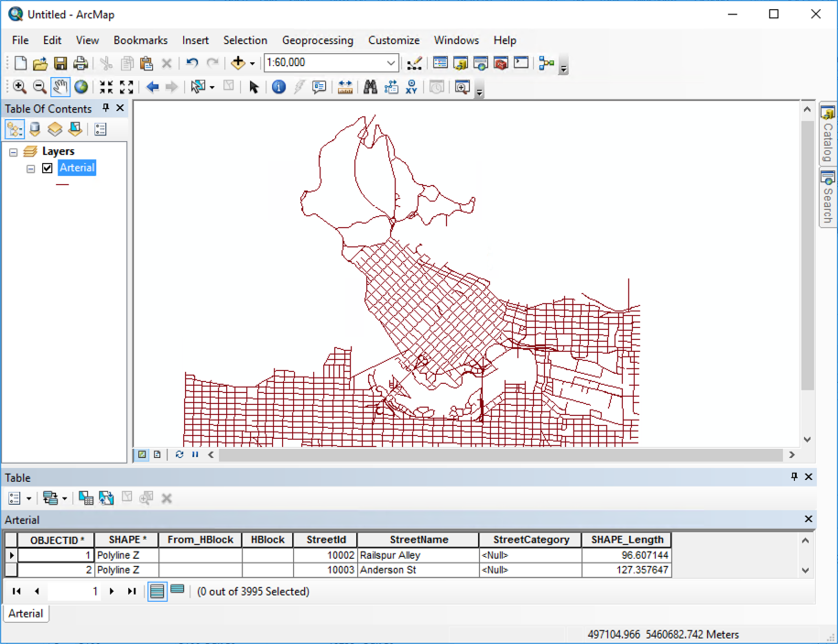
Task: Select the Identify tool
Action: [x=278, y=87]
